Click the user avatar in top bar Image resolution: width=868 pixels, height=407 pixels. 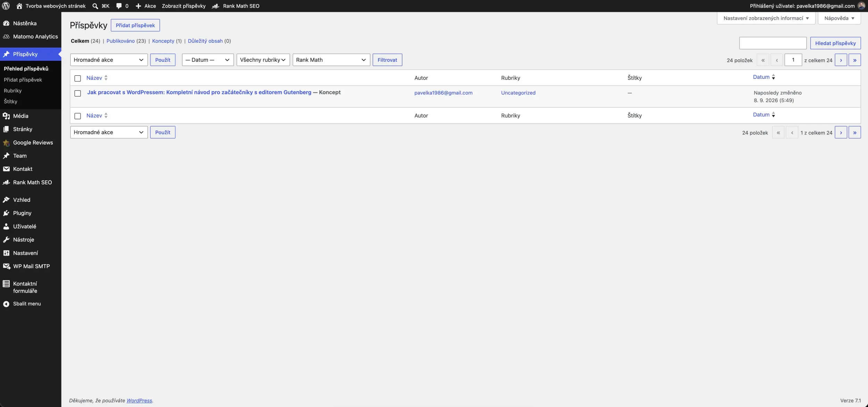(861, 6)
